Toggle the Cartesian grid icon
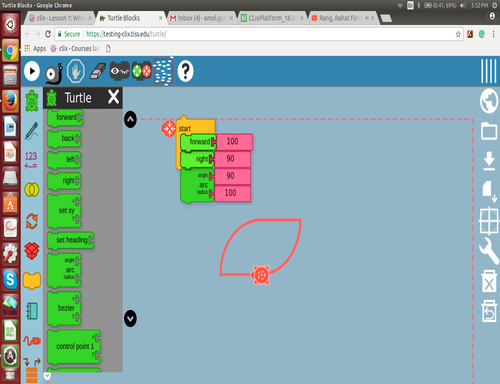The height and width of the screenshot is (384, 500). click(x=489, y=221)
